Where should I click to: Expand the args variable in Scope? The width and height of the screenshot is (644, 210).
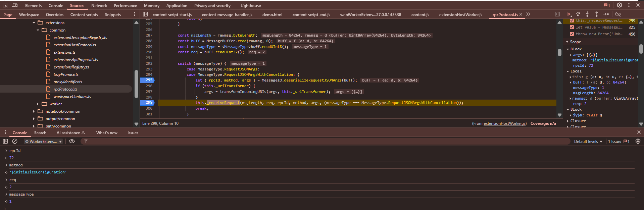(x=571, y=55)
